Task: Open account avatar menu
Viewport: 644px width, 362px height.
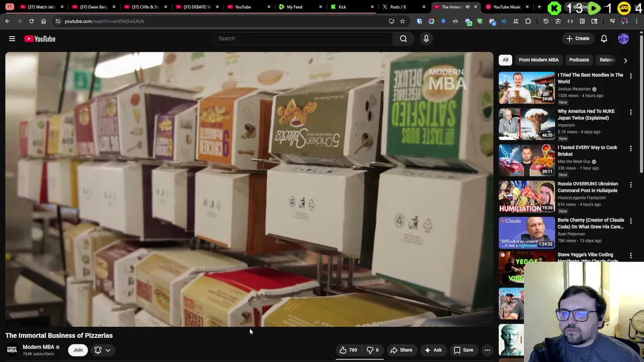Action: point(623,39)
